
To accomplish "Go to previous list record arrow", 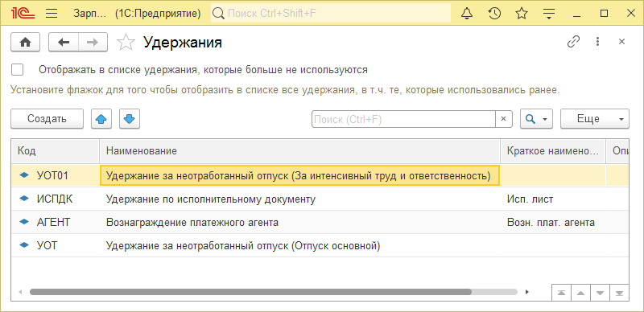I will tap(580, 294).
